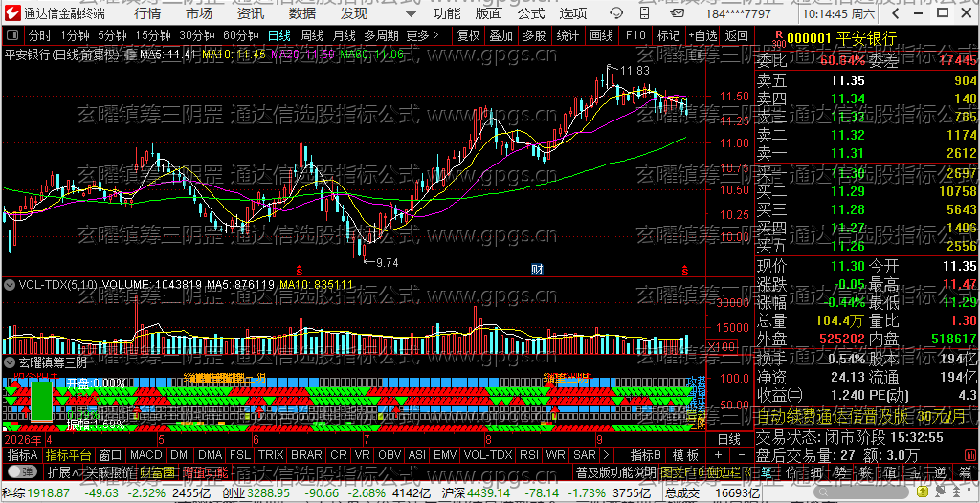Click the 画线 drawing button

tap(601, 35)
